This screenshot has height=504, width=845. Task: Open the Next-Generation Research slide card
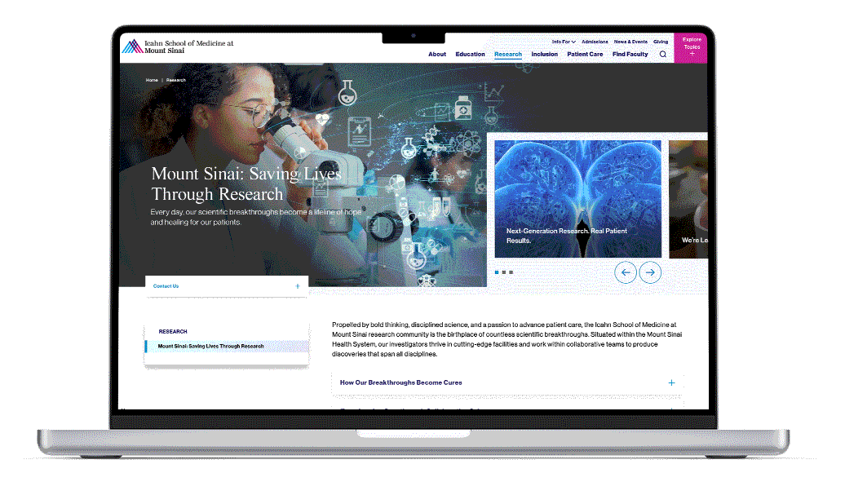(577, 199)
